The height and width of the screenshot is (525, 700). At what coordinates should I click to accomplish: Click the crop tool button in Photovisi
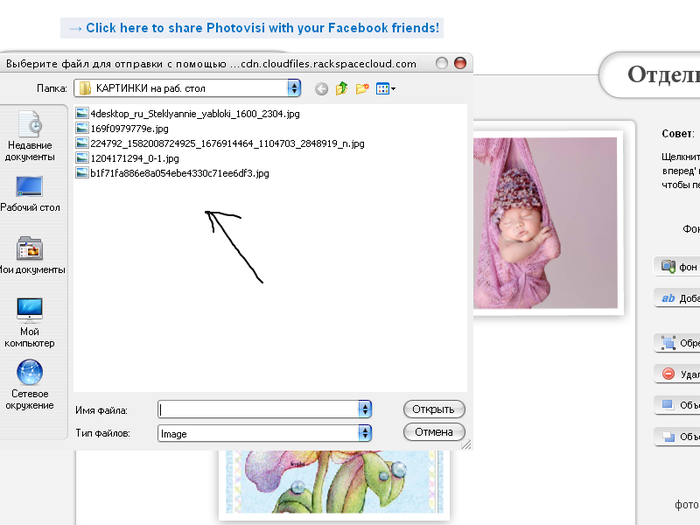(678, 343)
